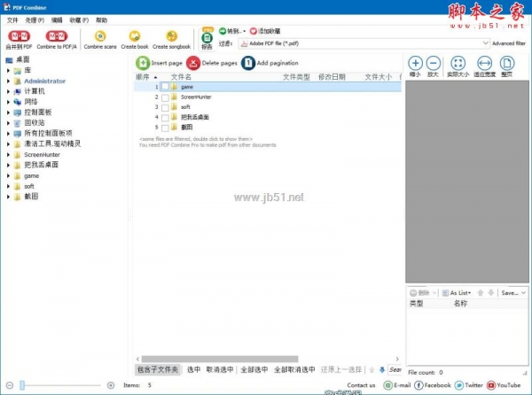The height and width of the screenshot is (395, 532).
Task: Click the 还原上一选择 button
Action: pos(341,369)
